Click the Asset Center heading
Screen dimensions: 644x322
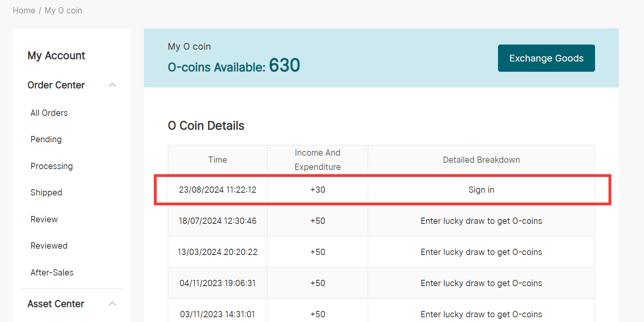(x=56, y=304)
